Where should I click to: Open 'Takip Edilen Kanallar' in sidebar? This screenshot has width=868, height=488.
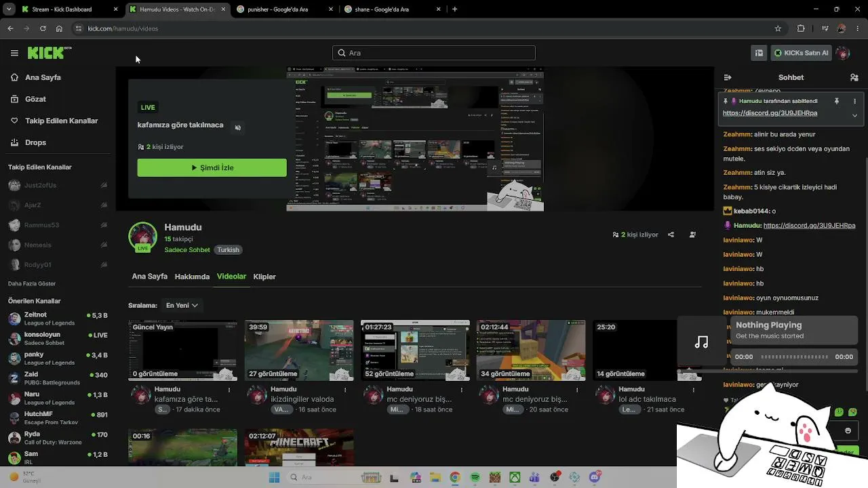(61, 121)
